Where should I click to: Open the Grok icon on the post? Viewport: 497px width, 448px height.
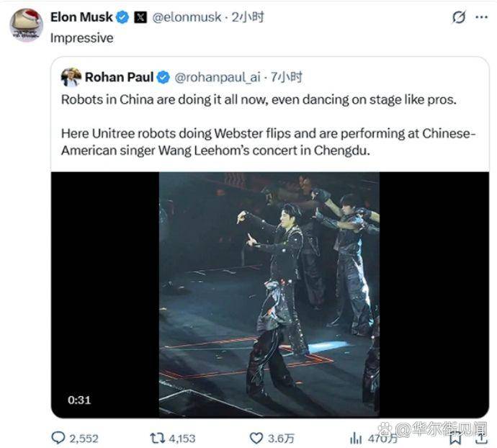point(458,18)
